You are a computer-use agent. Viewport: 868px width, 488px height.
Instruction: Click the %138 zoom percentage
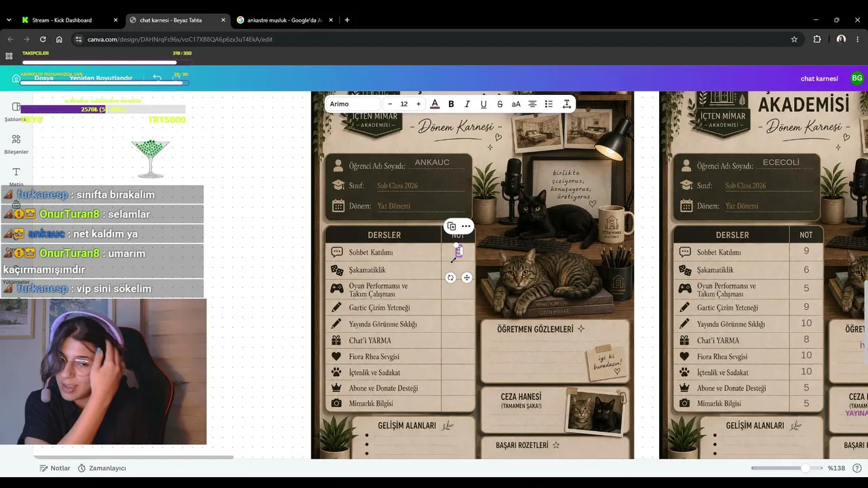pyautogui.click(x=836, y=468)
